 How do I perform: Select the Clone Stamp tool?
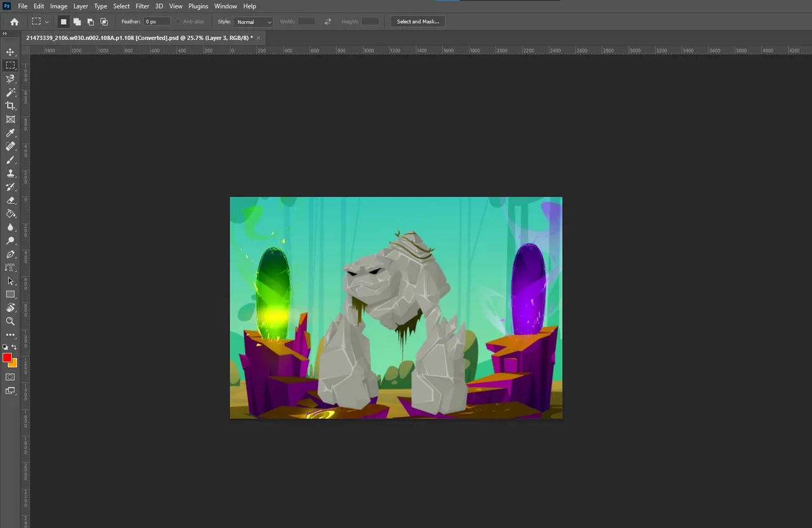(x=10, y=173)
